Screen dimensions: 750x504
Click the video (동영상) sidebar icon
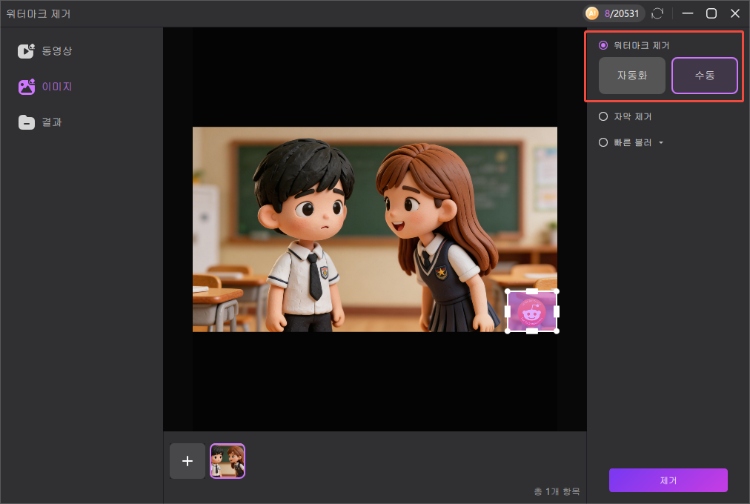pos(26,51)
